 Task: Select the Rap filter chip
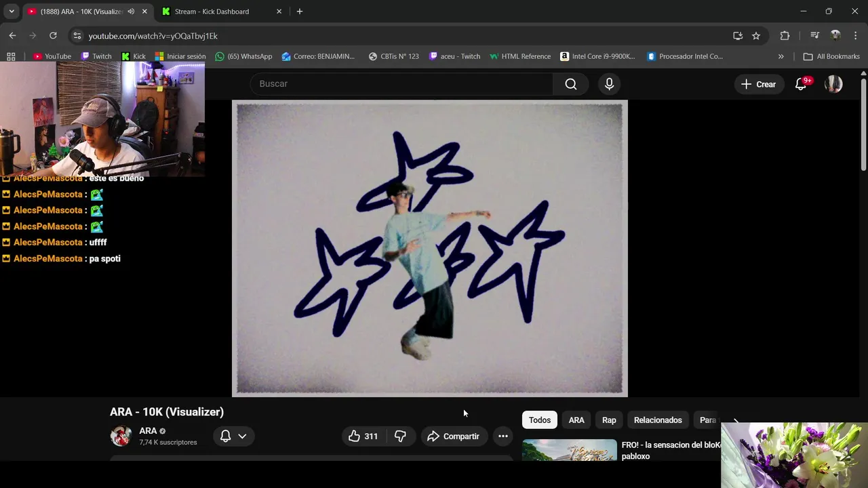tap(609, 420)
